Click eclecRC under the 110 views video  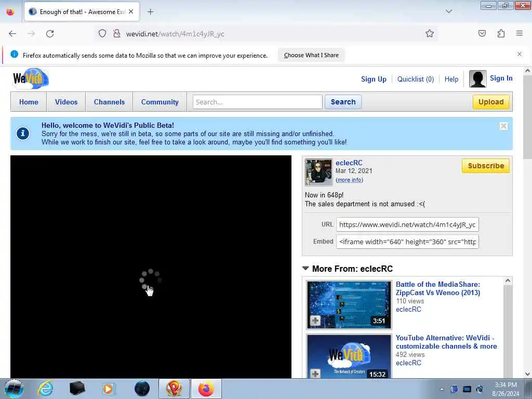tap(408, 310)
